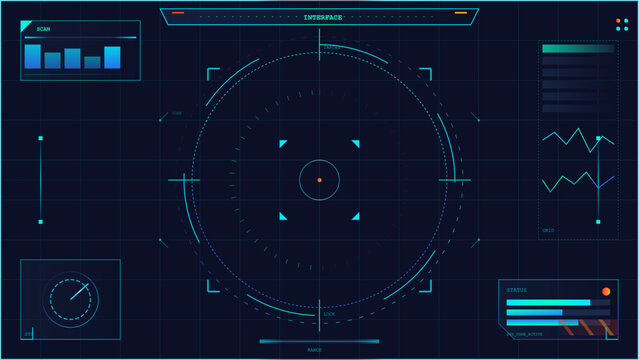Click the bottom handle of the left vertical slider
The width and height of the screenshot is (639, 360).
(40, 222)
